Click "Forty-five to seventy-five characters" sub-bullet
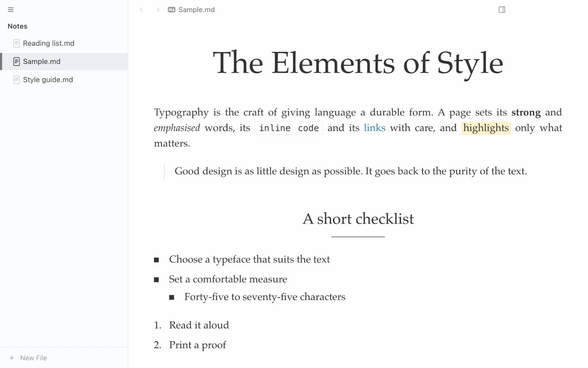This screenshot has width=588, height=368. 265,297
